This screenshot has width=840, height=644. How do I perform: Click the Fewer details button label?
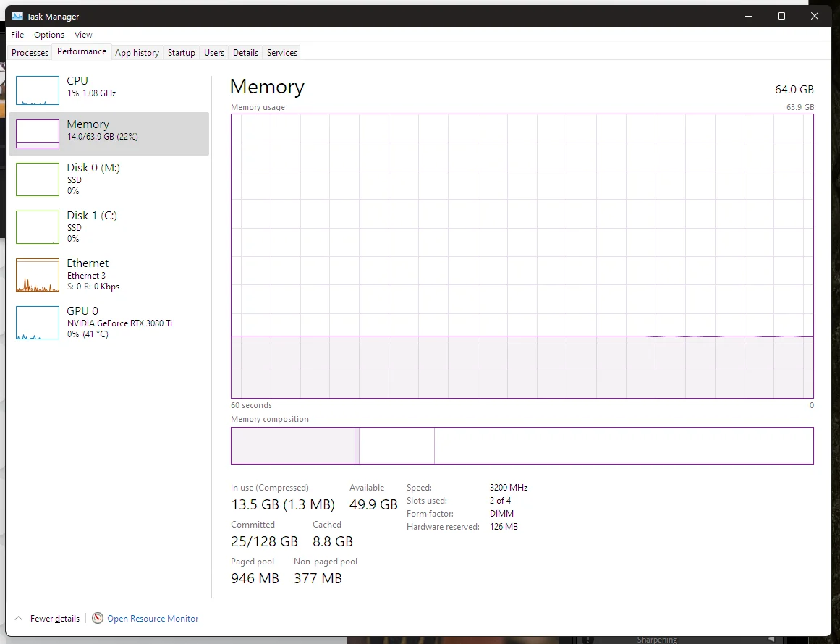click(55, 618)
